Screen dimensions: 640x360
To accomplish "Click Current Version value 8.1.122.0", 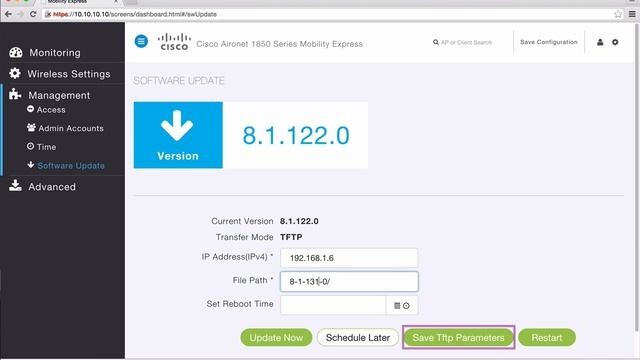I will pos(299,221).
